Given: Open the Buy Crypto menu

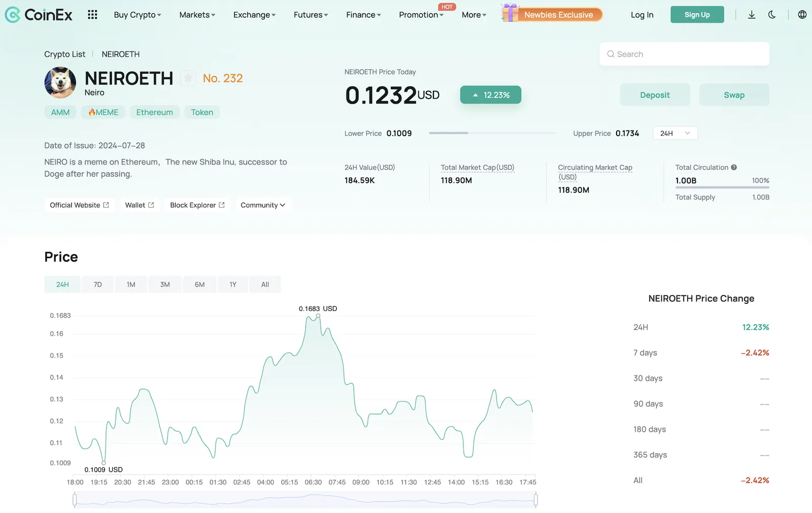Looking at the screenshot, I should [138, 15].
